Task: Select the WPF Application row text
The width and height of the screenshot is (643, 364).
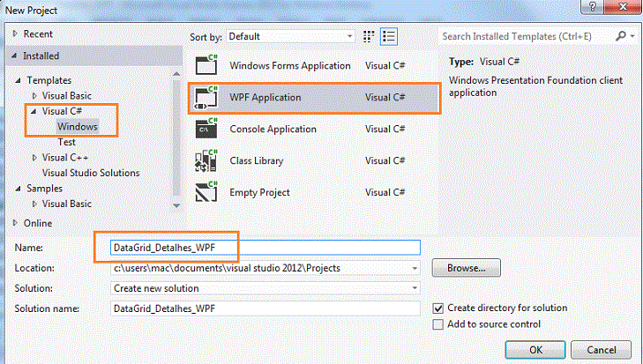Action: (265, 98)
